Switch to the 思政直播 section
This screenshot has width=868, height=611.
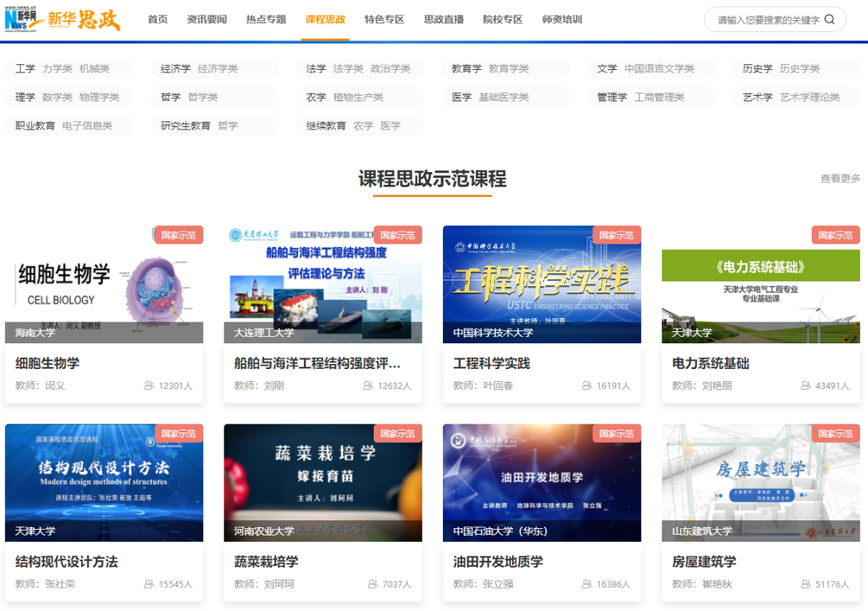[444, 18]
